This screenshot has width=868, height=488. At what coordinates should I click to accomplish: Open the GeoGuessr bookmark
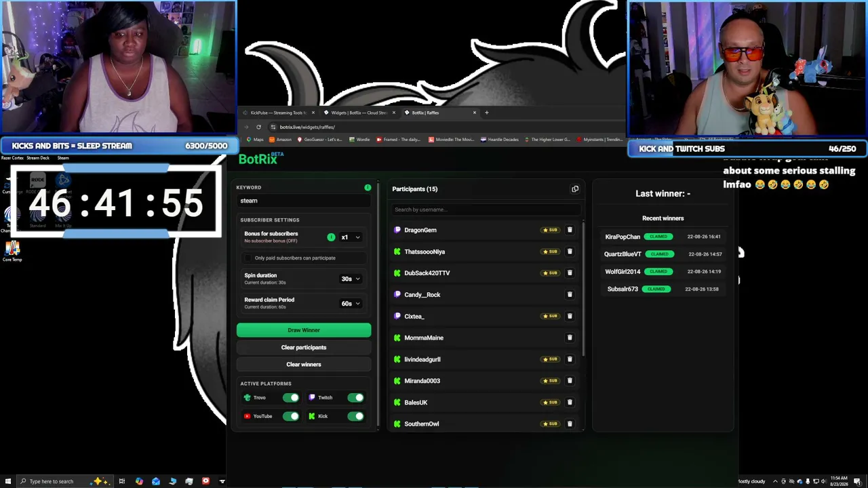point(319,140)
